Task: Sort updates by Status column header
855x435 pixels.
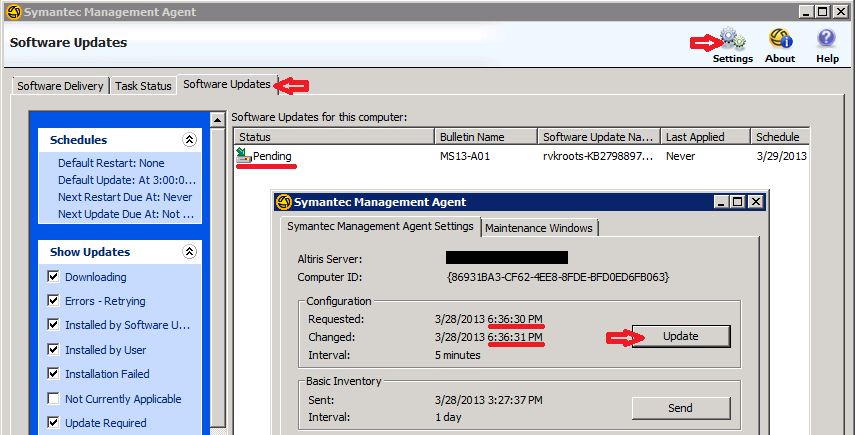Action: coord(334,137)
